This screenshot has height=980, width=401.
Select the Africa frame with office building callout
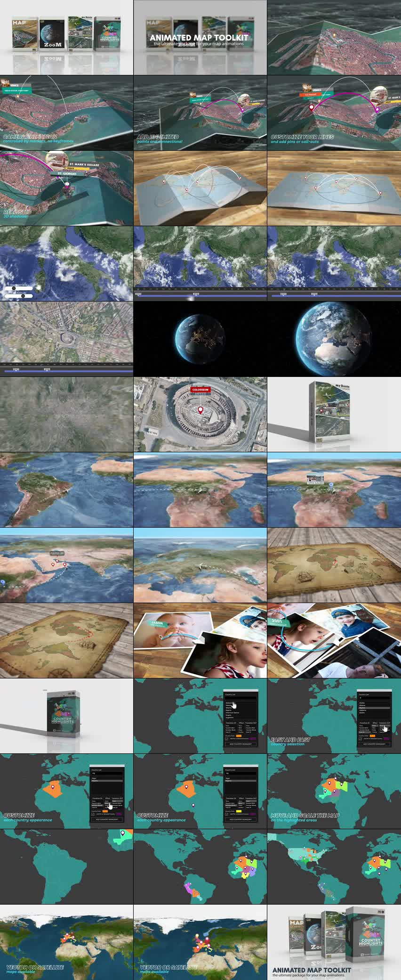334,490
